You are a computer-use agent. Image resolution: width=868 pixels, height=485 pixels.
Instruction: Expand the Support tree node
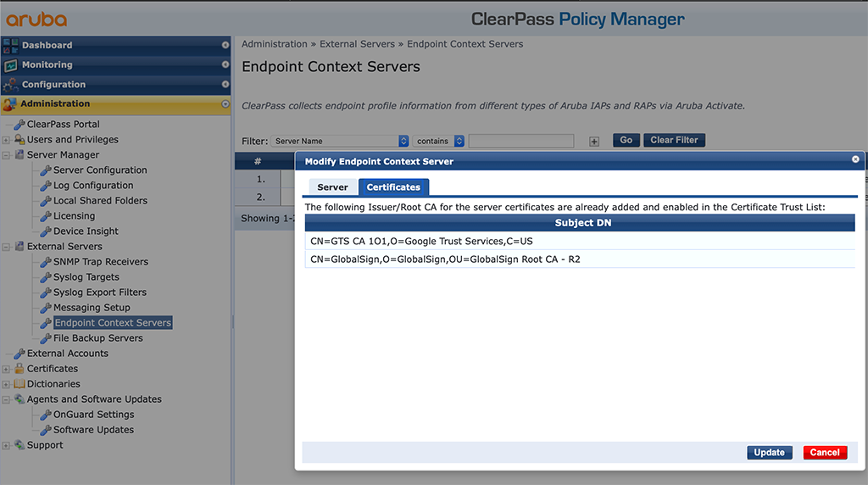pyautogui.click(x=6, y=445)
